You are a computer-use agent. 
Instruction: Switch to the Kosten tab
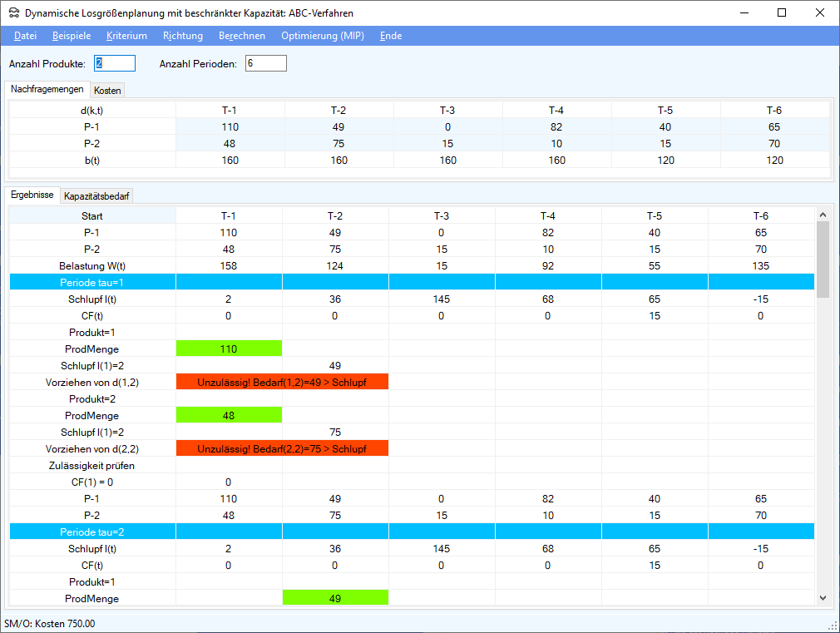click(x=107, y=90)
